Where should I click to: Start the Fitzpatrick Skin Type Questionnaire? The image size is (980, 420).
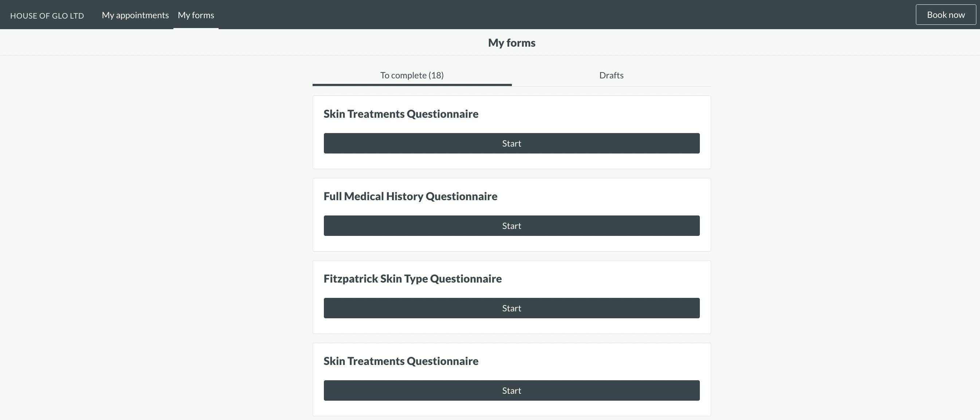511,308
